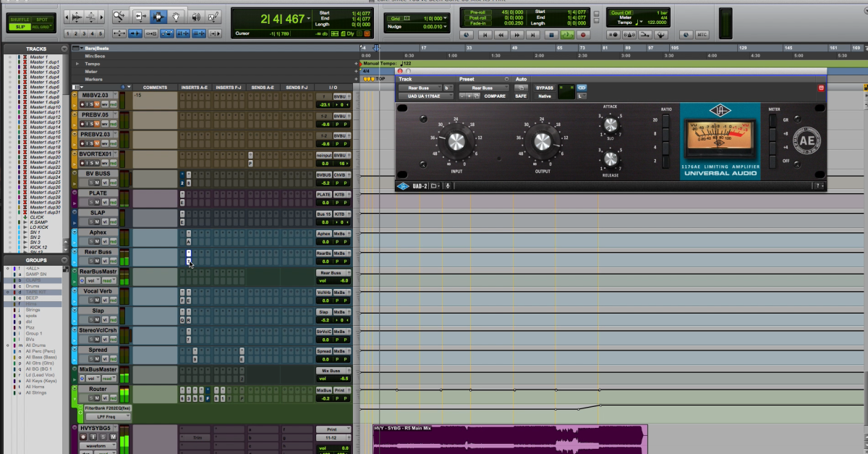Select the Grabber tool
868x454 pixels.
tap(177, 16)
